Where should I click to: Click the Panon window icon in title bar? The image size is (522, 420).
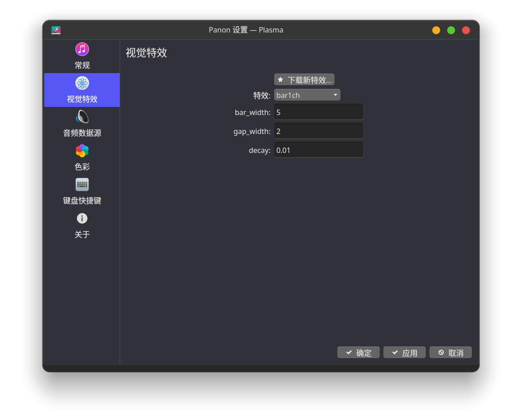(56, 30)
